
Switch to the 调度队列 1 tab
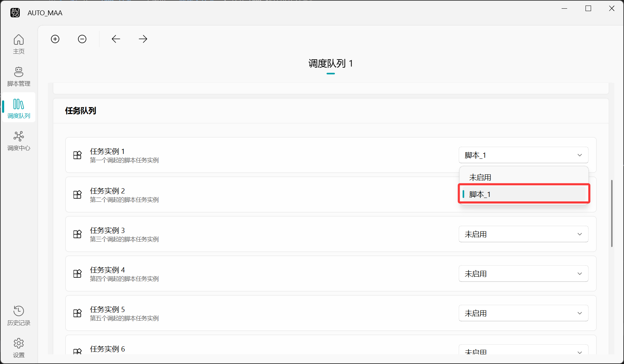point(330,63)
